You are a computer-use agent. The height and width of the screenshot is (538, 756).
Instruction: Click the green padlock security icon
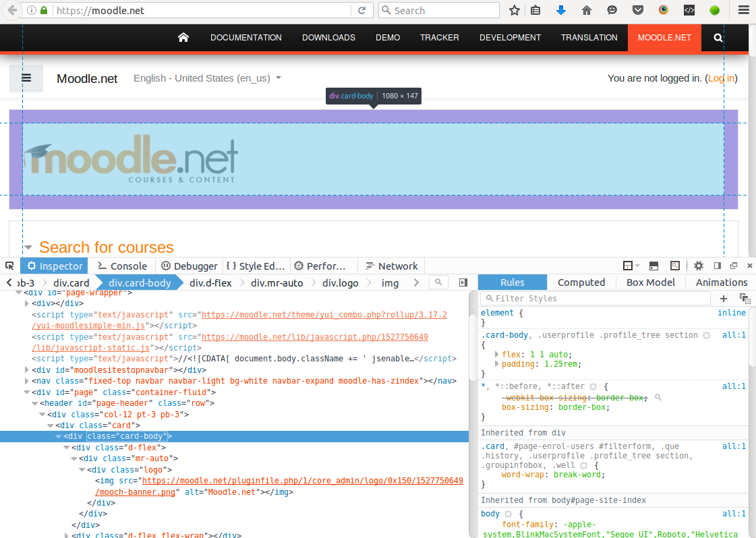click(44, 10)
